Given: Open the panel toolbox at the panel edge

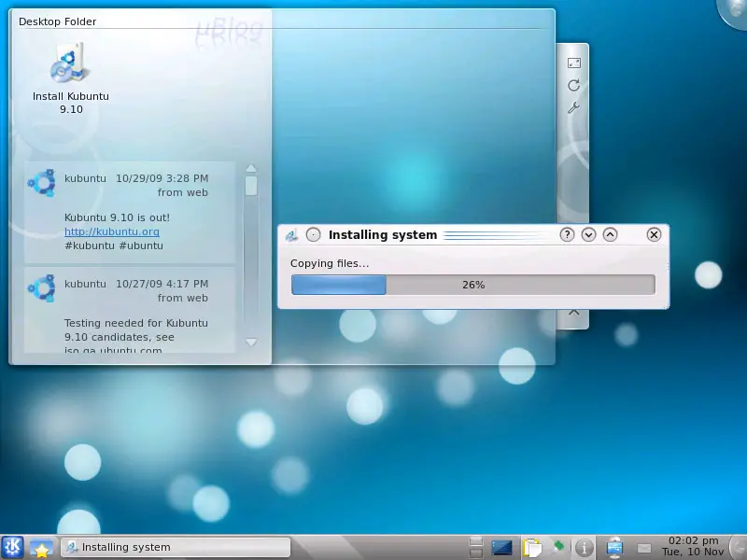Looking at the screenshot, I should click(739, 548).
